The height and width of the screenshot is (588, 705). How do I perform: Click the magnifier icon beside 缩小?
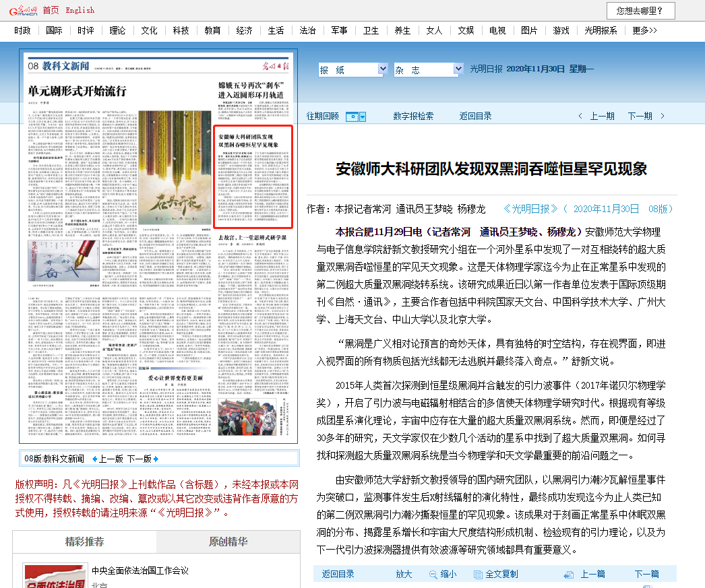433,575
